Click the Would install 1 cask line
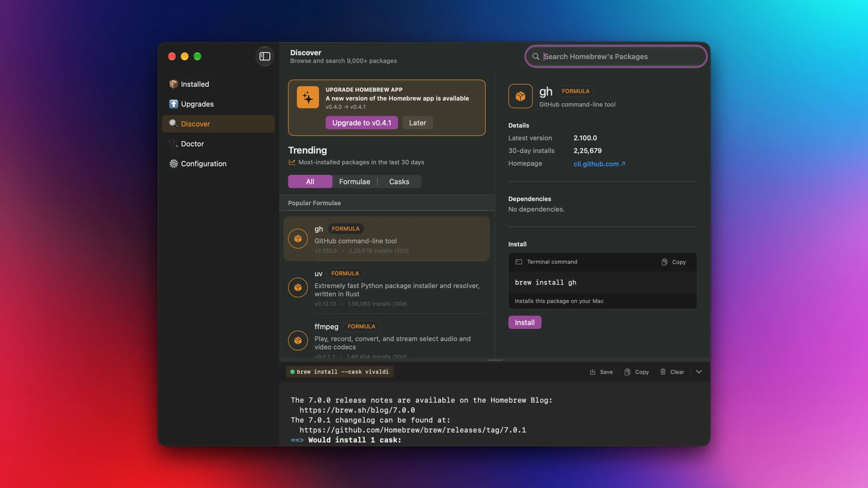This screenshot has width=868, height=488. pos(346,440)
